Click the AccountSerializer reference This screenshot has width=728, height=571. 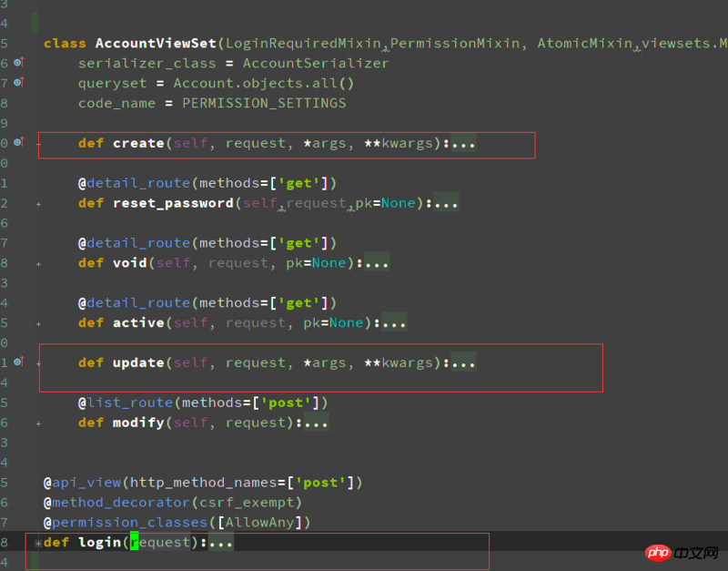coord(316,63)
